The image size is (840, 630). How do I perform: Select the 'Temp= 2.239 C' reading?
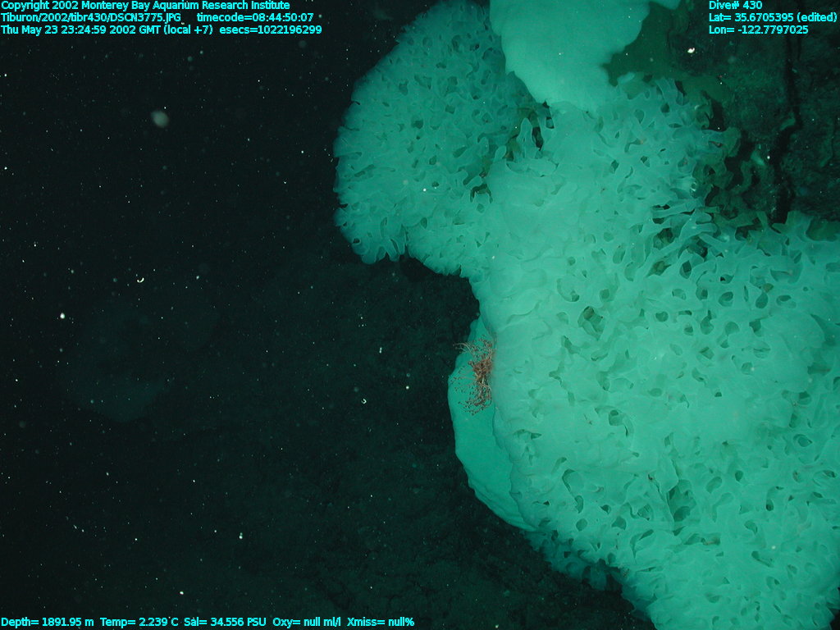coord(139,622)
